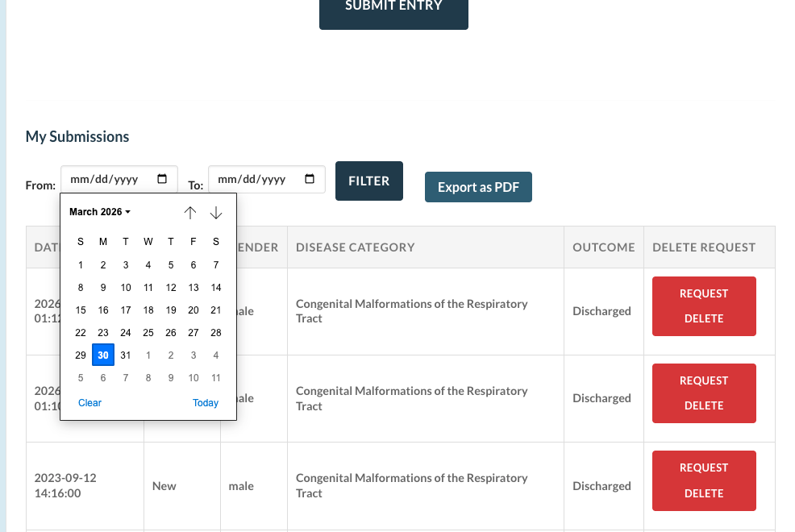Select March 30 in the calendar
This screenshot has height=532, width=795.
click(103, 355)
